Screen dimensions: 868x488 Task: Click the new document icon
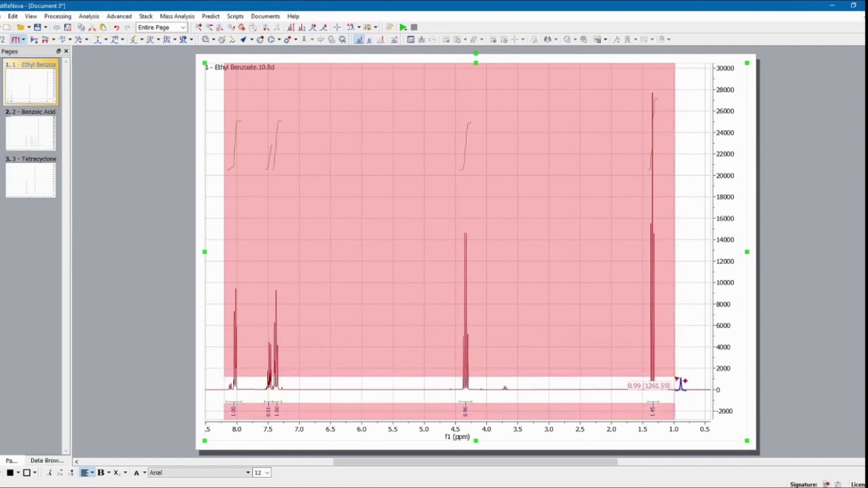[7, 27]
